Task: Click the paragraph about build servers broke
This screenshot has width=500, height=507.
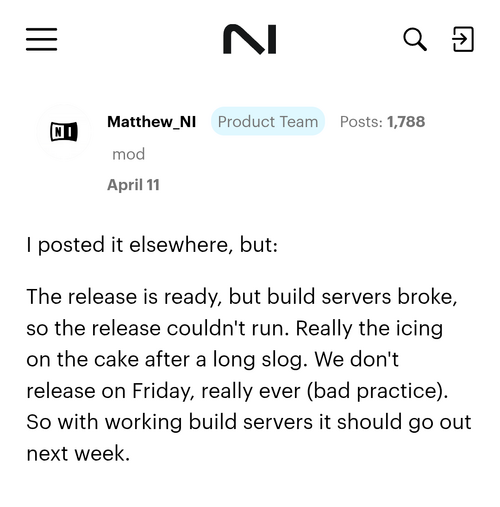Action: [x=249, y=375]
